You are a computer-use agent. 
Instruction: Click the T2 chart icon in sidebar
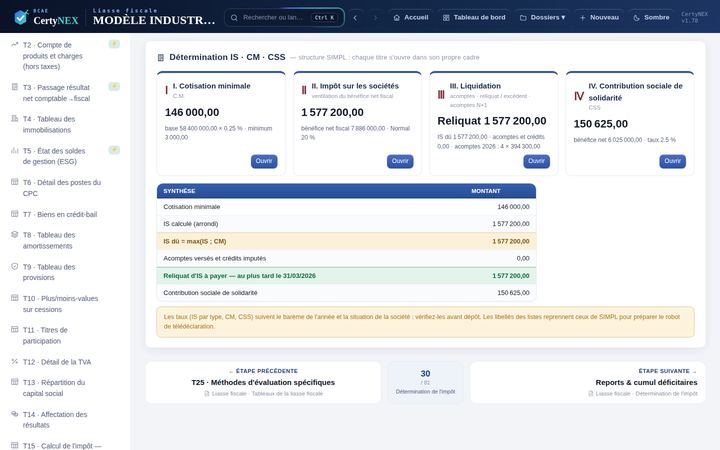[15, 45]
